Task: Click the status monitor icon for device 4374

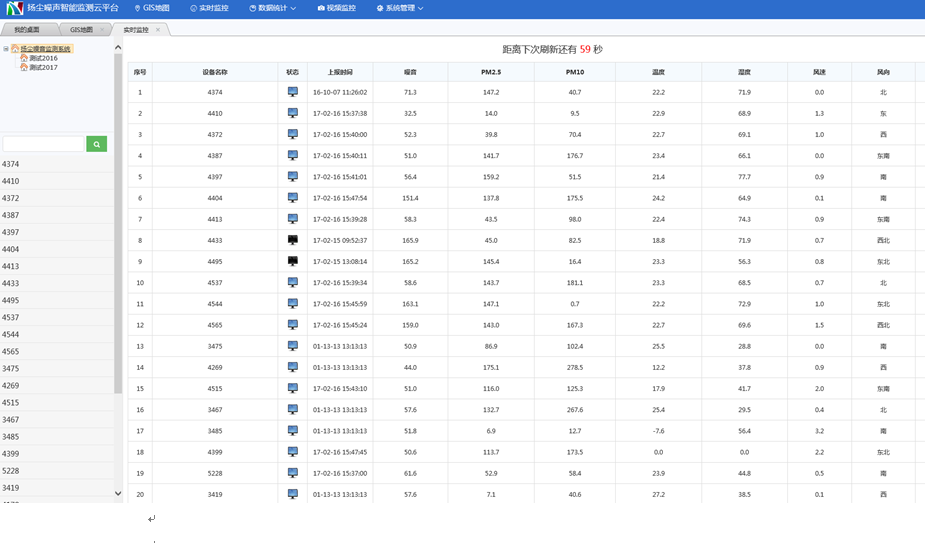Action: tap(293, 92)
